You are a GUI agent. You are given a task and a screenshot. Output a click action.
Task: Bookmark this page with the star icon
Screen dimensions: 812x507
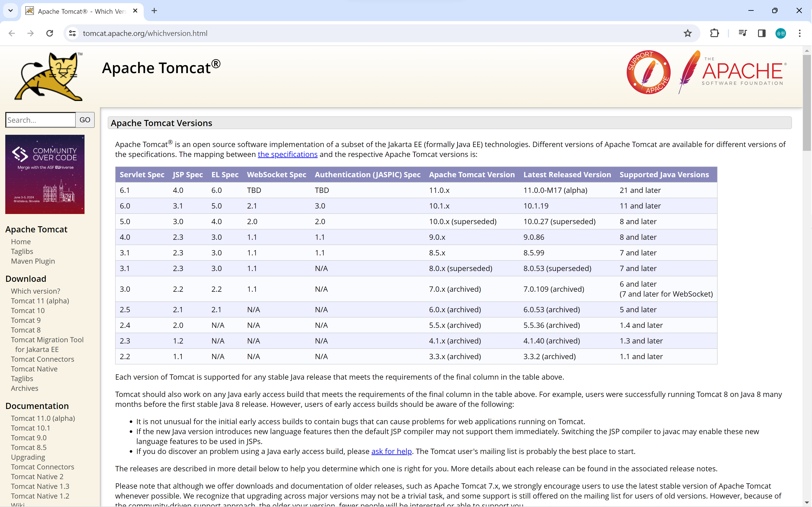coord(688,33)
